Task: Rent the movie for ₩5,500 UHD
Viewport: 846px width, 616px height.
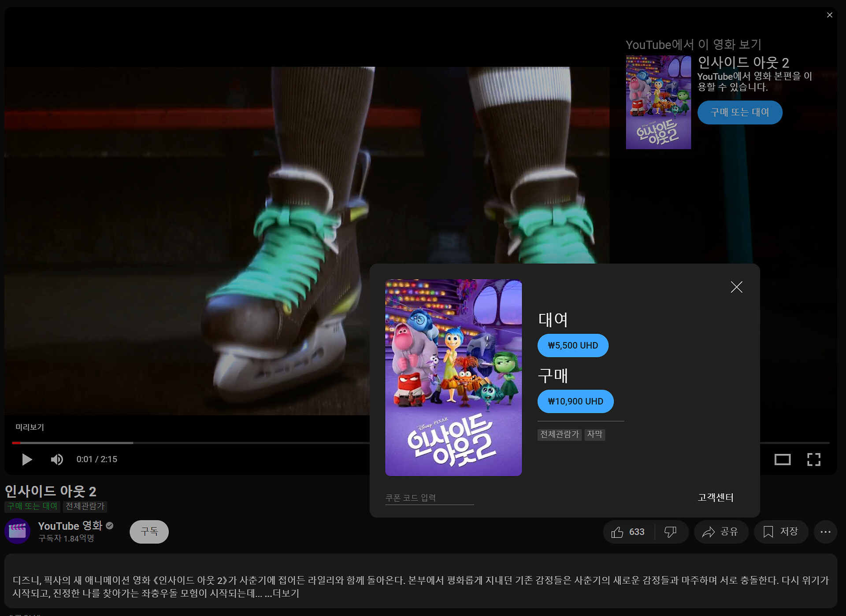Action: pos(572,346)
